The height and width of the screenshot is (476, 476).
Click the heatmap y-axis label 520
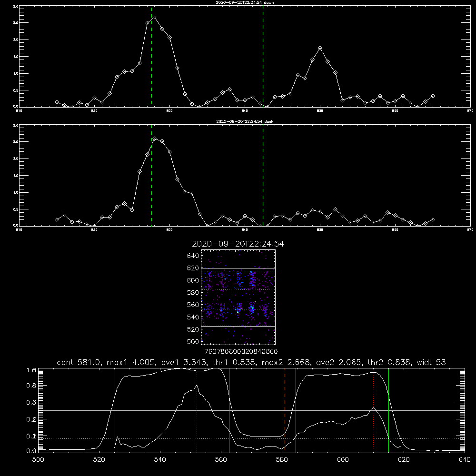click(x=193, y=329)
